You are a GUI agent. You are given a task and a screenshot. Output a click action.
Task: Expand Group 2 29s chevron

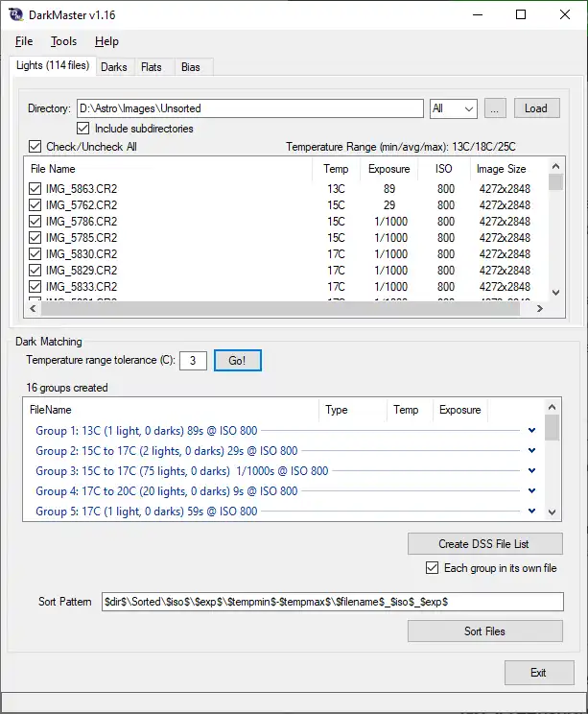point(531,450)
